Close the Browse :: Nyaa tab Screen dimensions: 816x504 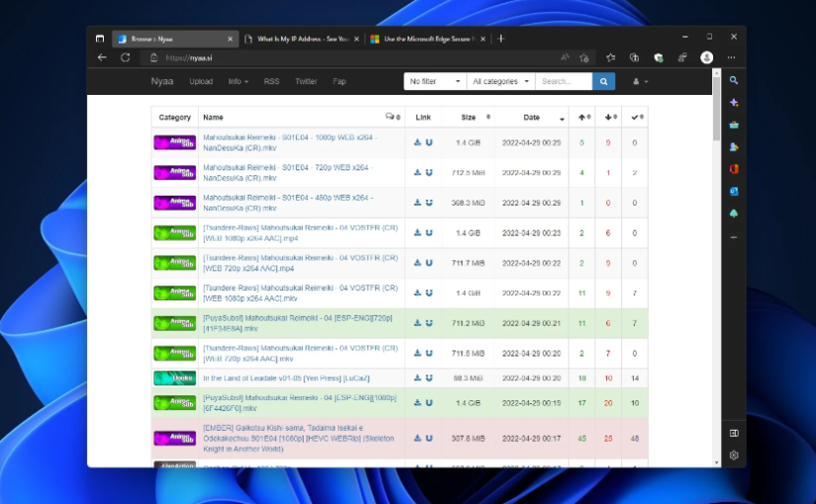pos(230,39)
